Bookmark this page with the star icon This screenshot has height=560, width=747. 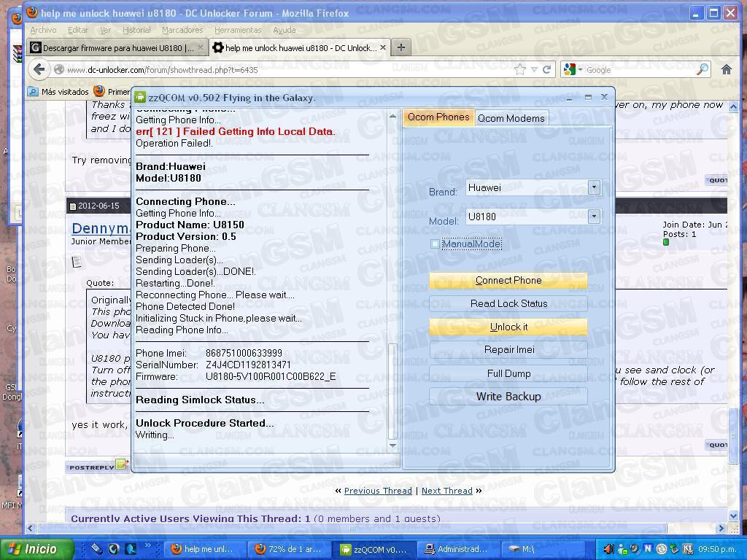tap(519, 70)
